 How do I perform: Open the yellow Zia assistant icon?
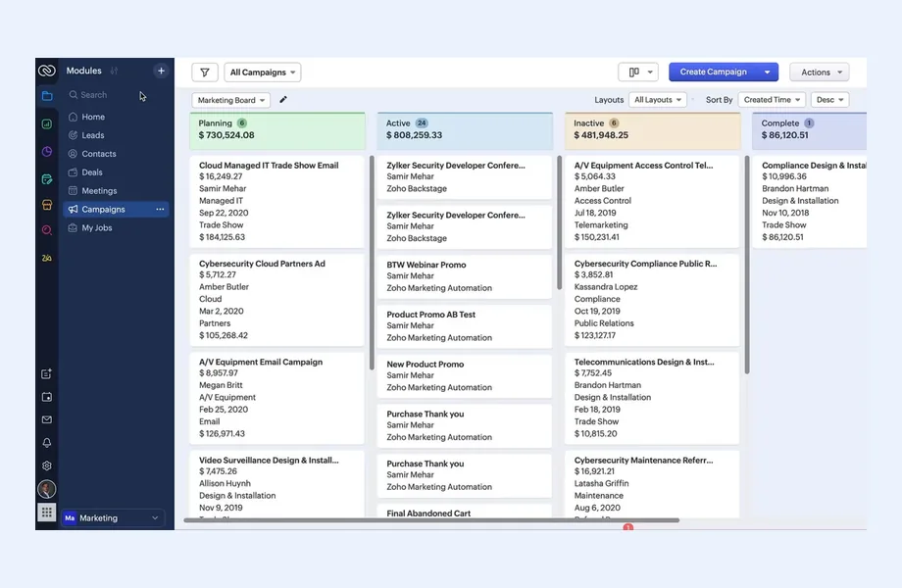tap(47, 258)
